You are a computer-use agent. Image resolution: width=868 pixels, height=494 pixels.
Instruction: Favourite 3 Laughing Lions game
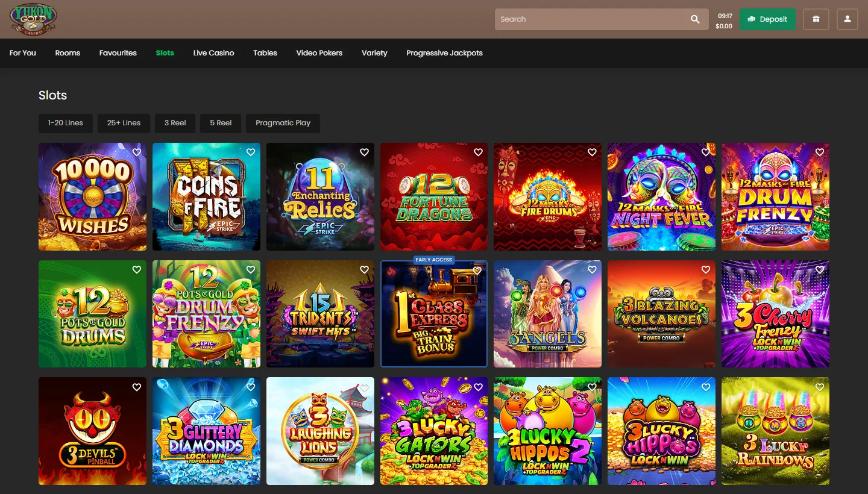[364, 387]
